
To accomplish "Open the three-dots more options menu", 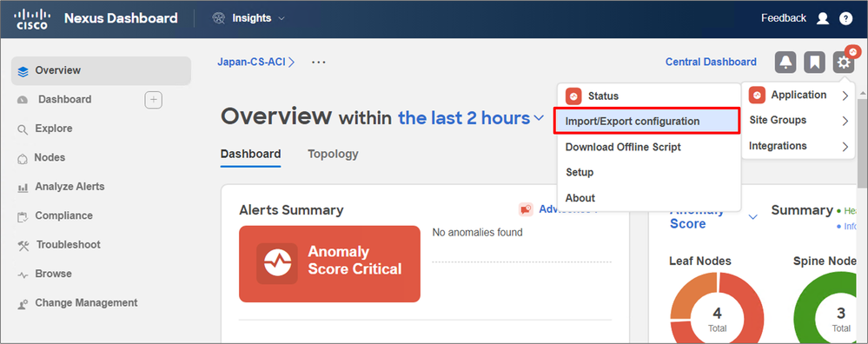I will click(318, 62).
